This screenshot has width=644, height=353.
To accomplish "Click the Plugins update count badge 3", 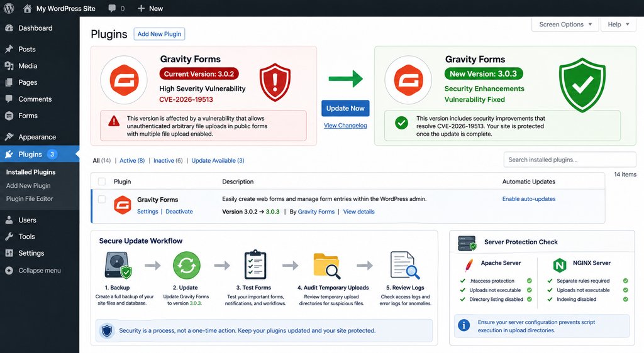I will pyautogui.click(x=52, y=154).
